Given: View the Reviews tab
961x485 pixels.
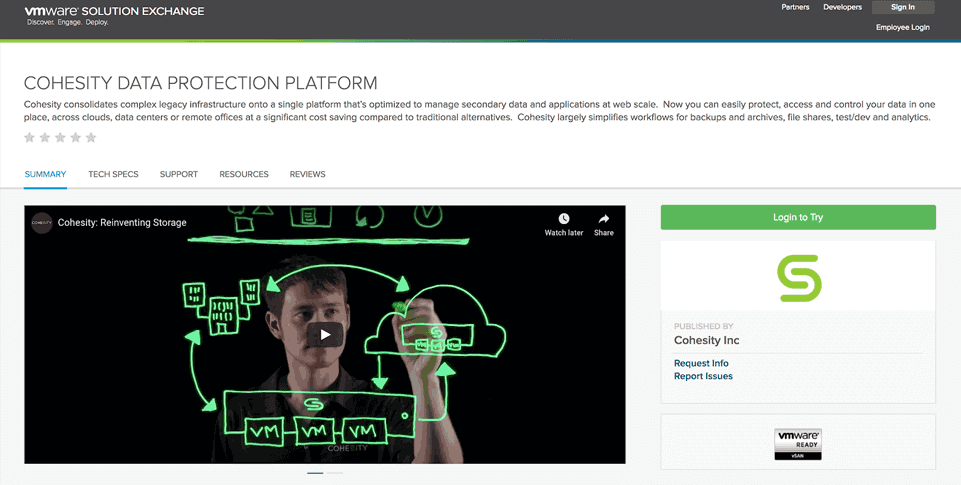Looking at the screenshot, I should tap(308, 174).
